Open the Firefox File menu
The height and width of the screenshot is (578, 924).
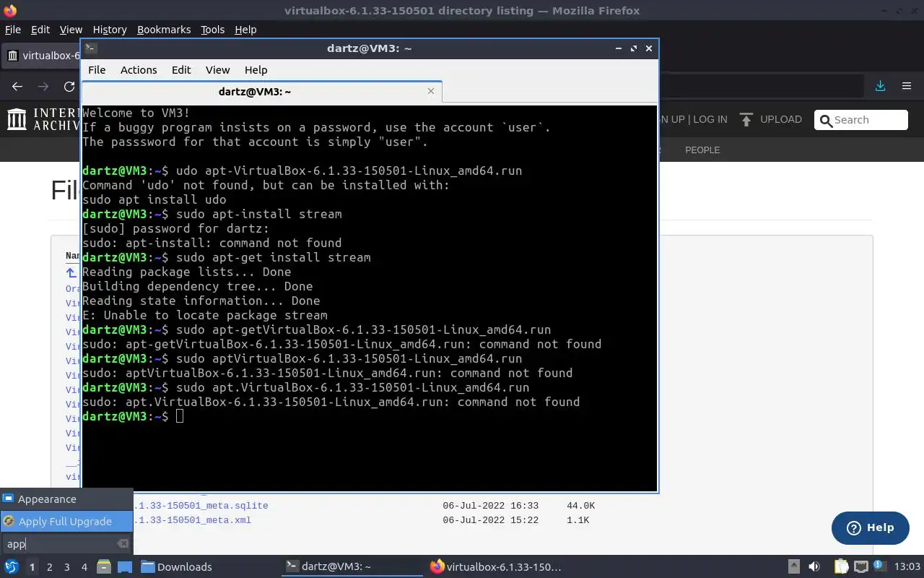13,30
